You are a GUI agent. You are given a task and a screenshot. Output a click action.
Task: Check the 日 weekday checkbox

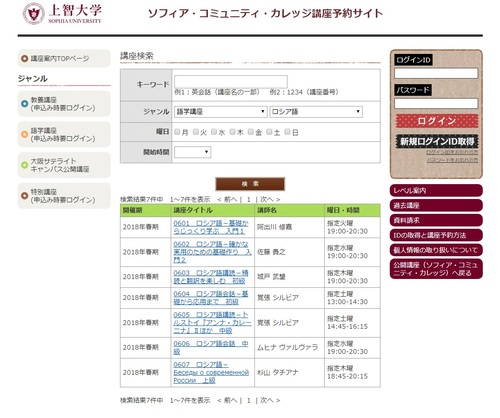coord(287,132)
